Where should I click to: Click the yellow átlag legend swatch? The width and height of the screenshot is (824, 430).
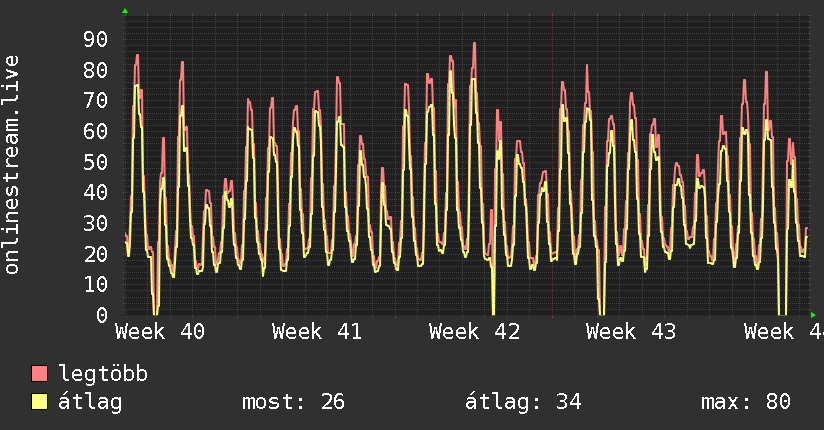39,402
